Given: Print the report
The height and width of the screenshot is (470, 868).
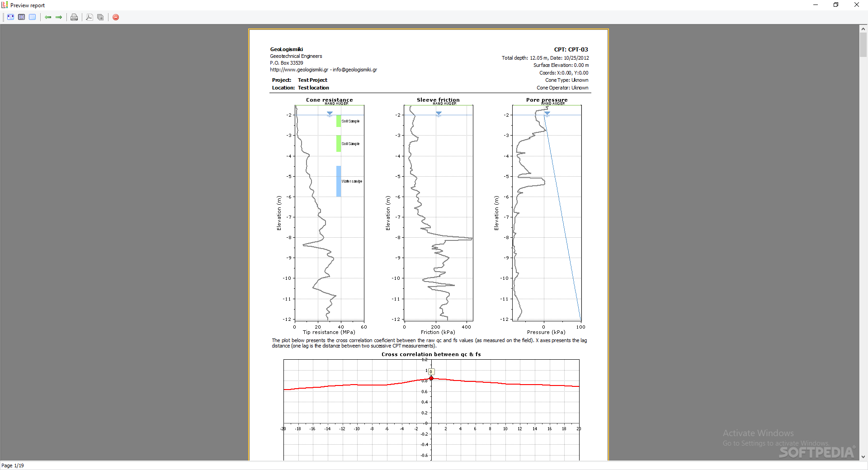Looking at the screenshot, I should tap(74, 17).
